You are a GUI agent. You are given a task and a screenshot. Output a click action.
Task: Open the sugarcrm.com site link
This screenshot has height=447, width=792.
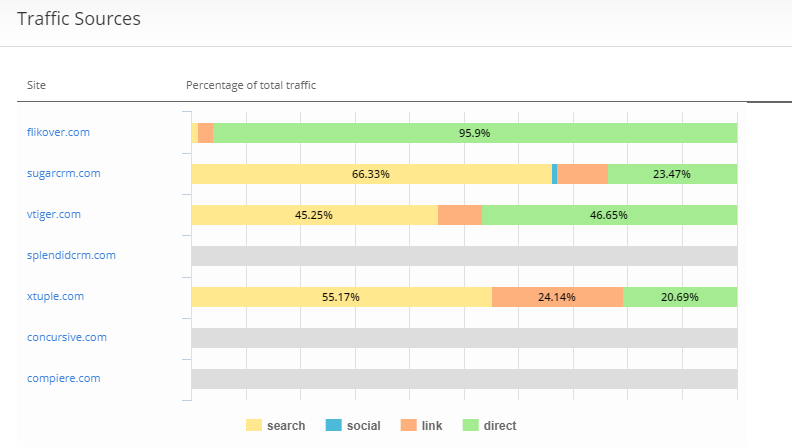point(63,173)
